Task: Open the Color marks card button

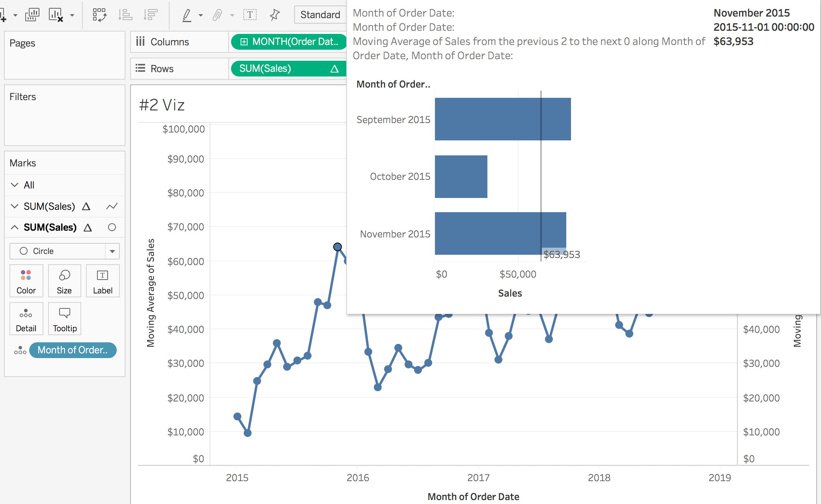Action: [26, 281]
